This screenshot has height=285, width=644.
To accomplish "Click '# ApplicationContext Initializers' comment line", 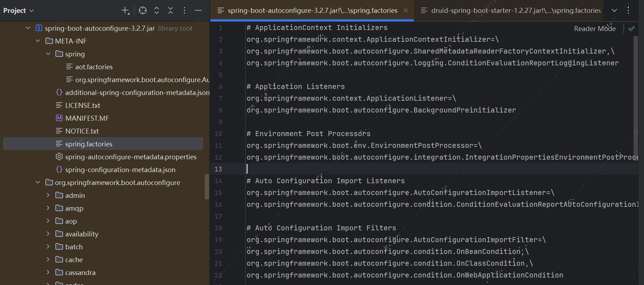I will 317,27.
